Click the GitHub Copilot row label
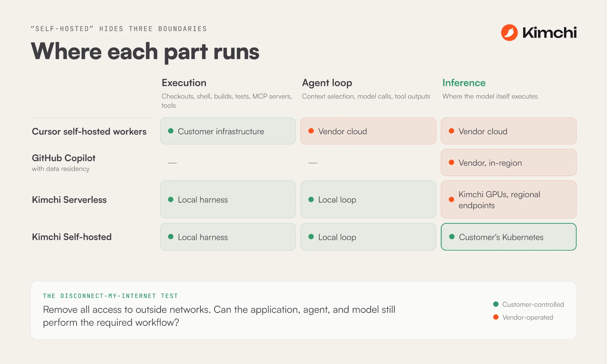 coord(64,158)
